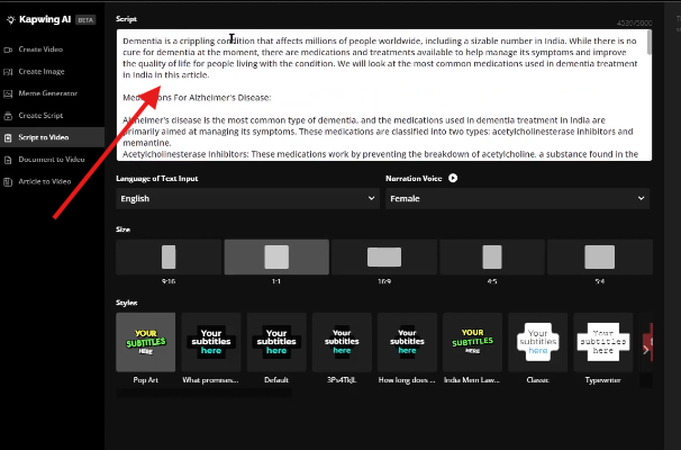The height and width of the screenshot is (450, 681).
Task: Click the 'Narration Voice' label
Action: pos(413,179)
